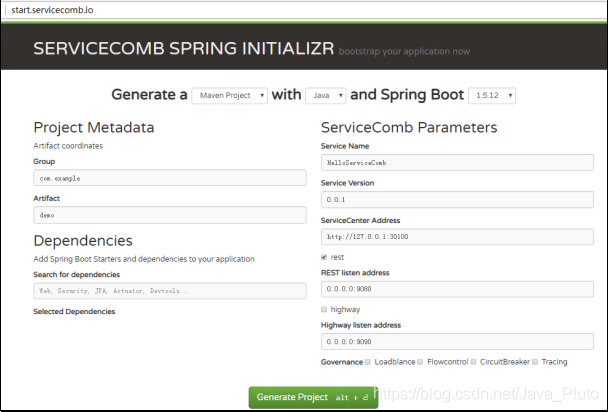Enable the highway checkbox
Viewport: 608px width, 412px height.
tap(324, 309)
